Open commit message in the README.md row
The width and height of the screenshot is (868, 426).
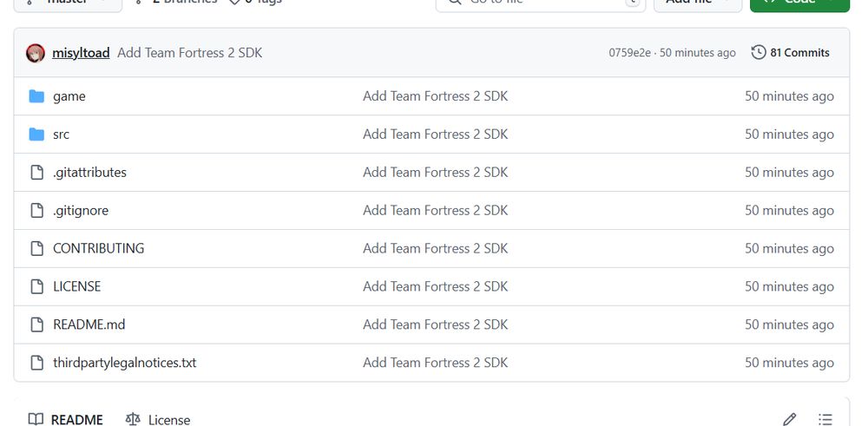point(435,324)
